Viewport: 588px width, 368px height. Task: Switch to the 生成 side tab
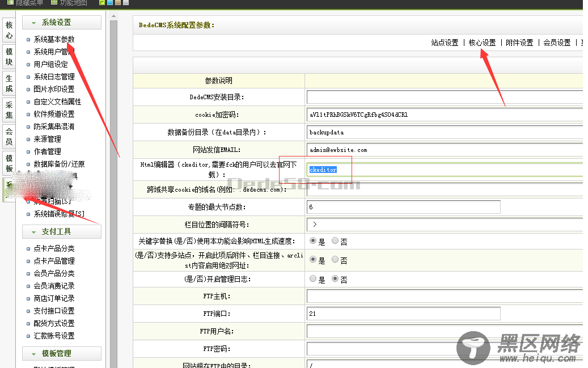coord(9,83)
